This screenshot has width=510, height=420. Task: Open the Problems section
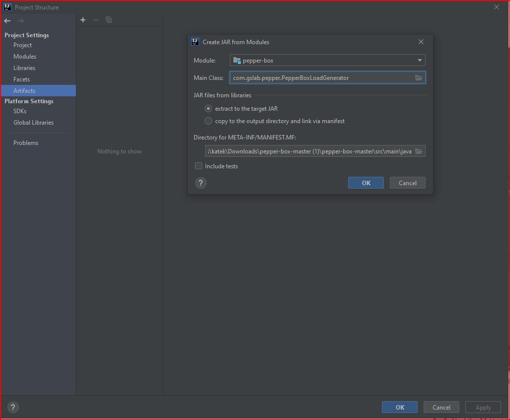point(26,142)
